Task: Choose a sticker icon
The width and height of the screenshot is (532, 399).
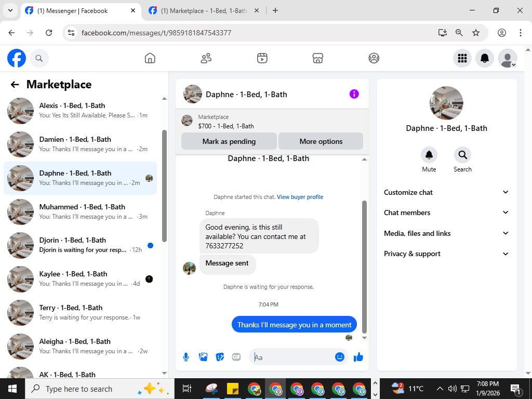Action: tap(220, 357)
